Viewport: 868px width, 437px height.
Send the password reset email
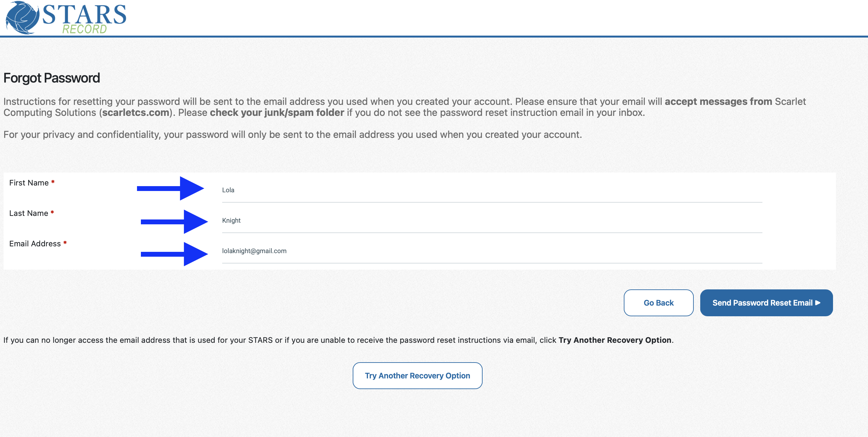coord(766,303)
